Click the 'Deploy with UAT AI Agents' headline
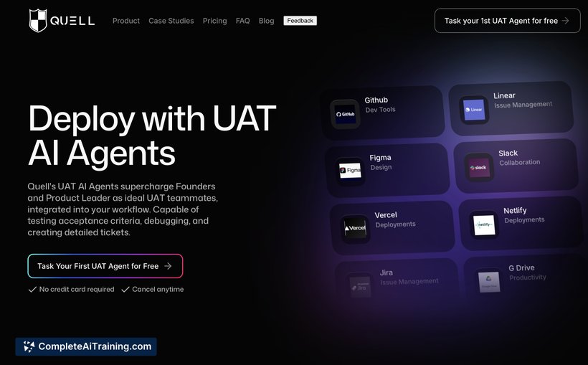This screenshot has height=365, width=588. tap(152, 136)
